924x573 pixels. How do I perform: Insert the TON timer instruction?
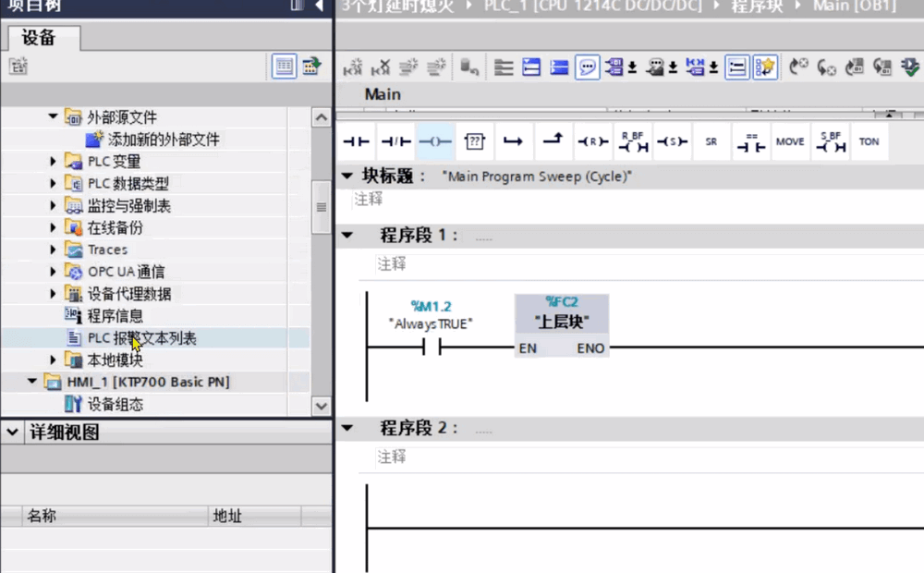(x=869, y=142)
